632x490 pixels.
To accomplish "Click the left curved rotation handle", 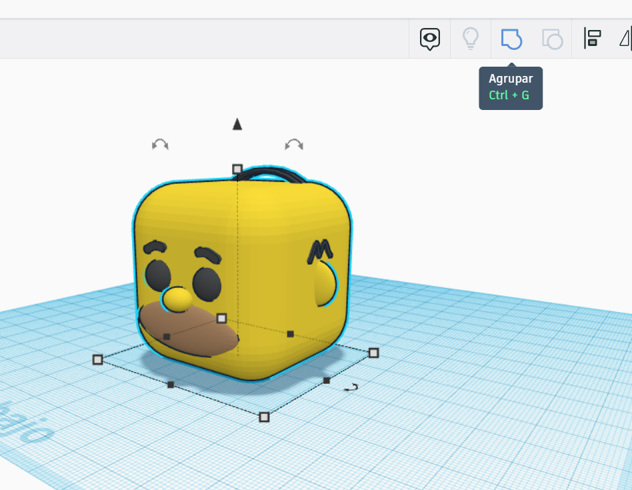I will 160,144.
